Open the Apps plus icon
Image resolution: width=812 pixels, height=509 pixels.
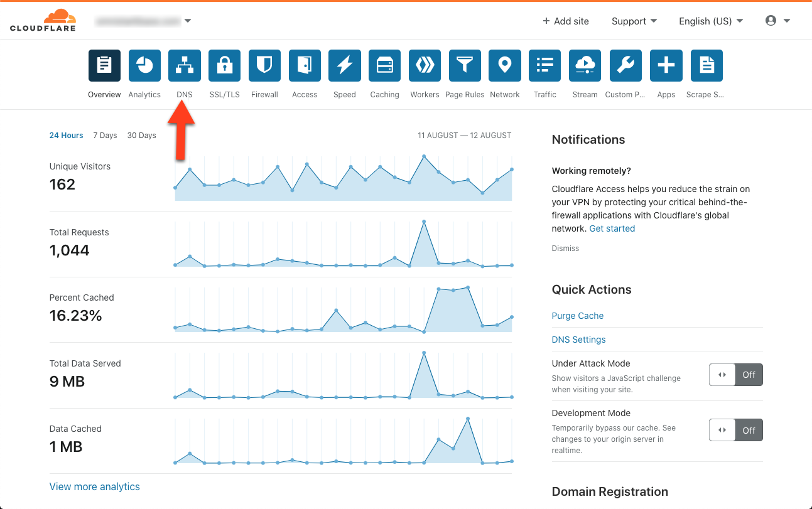pyautogui.click(x=666, y=66)
